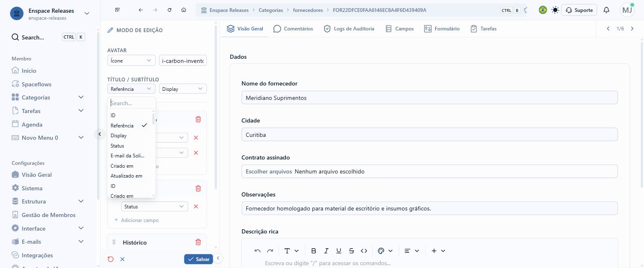This screenshot has height=268, width=644.
Task: Switch to the Comentários tab
Action: (x=293, y=28)
